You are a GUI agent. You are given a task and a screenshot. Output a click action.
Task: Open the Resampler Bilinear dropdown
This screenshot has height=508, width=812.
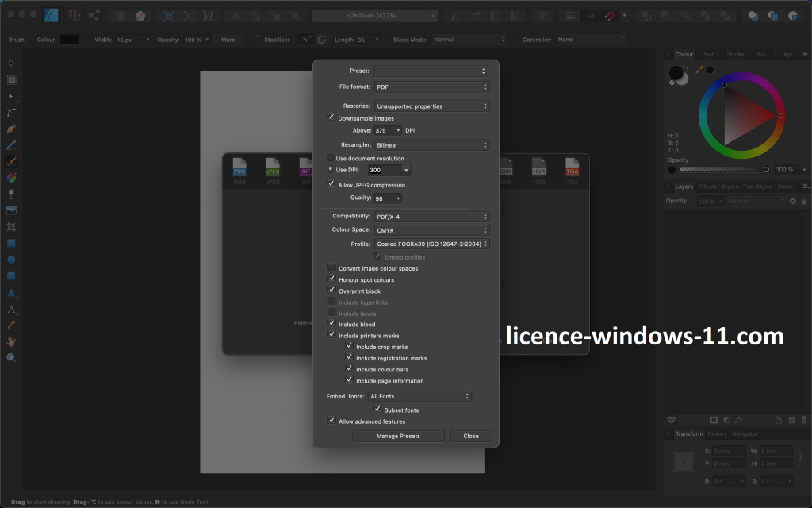431,145
